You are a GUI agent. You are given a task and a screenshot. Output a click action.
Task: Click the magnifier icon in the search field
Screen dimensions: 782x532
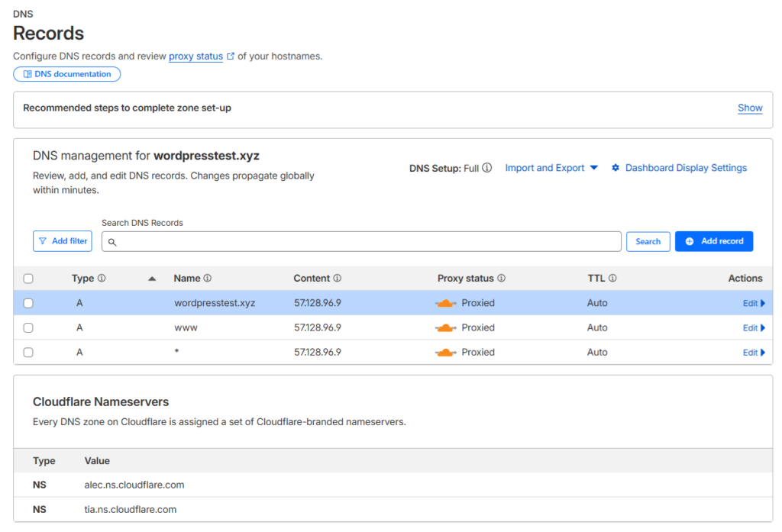(x=112, y=242)
